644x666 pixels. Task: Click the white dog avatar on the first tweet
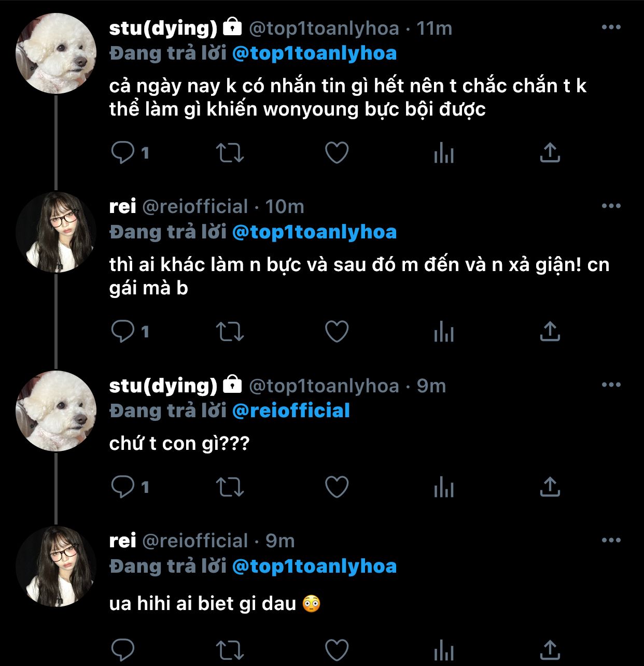pyautogui.click(x=56, y=53)
